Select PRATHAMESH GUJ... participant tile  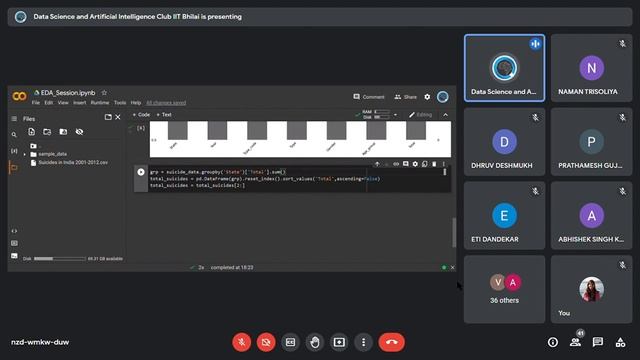(x=591, y=142)
